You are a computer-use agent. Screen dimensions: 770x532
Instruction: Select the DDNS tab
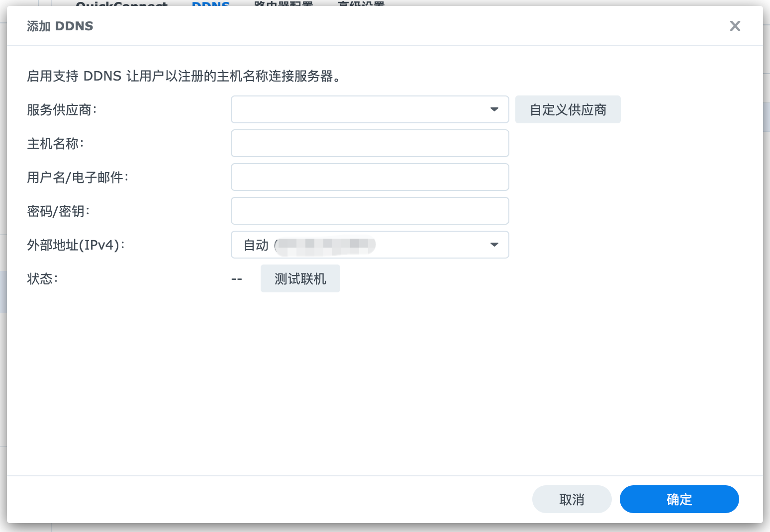point(211,4)
